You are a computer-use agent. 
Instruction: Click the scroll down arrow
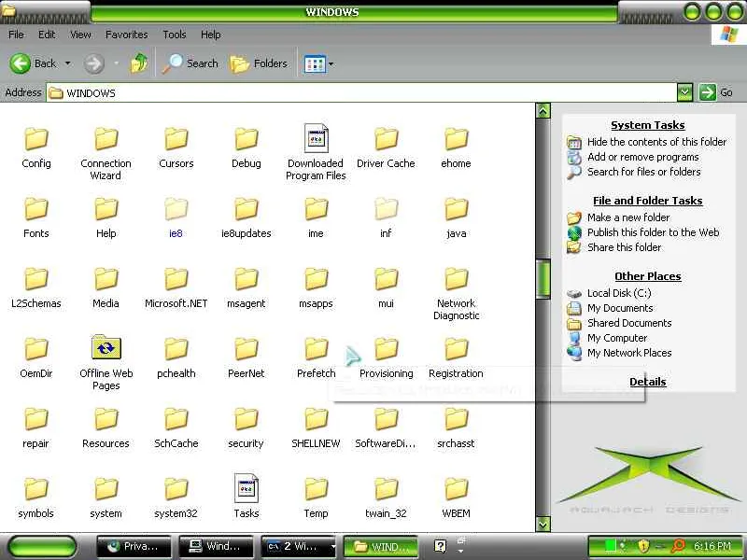[x=543, y=525]
